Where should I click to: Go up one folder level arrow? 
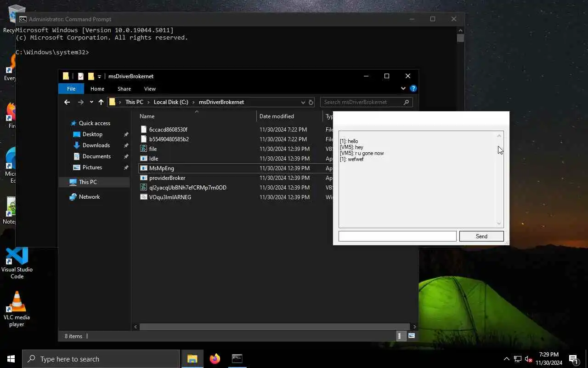[x=101, y=102]
